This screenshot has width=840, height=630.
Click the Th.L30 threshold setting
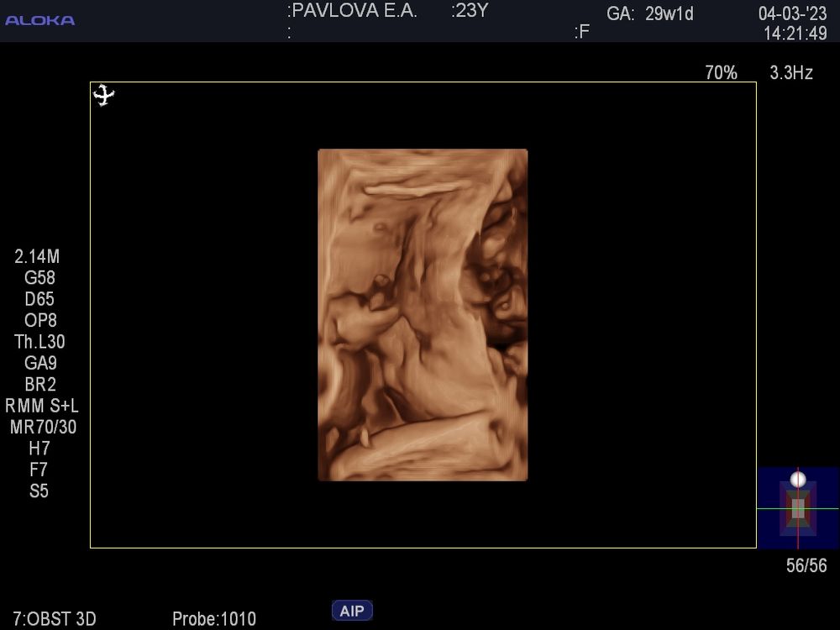pos(39,342)
